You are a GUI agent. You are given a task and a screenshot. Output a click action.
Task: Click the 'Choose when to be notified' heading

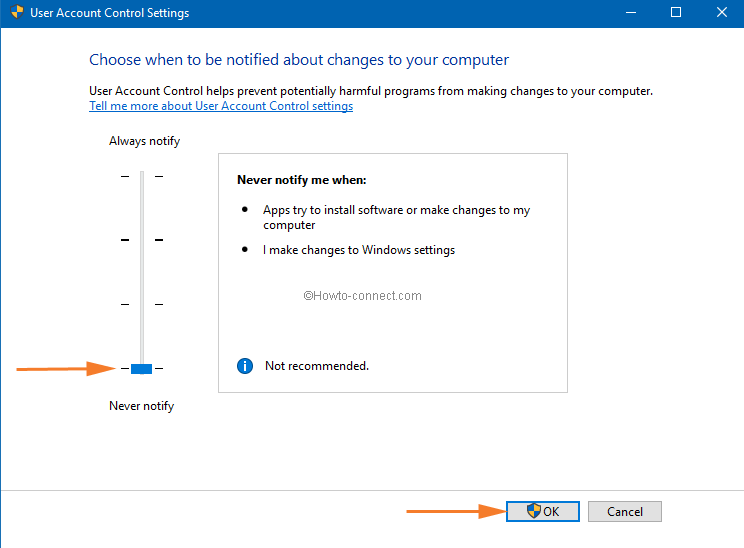click(299, 60)
